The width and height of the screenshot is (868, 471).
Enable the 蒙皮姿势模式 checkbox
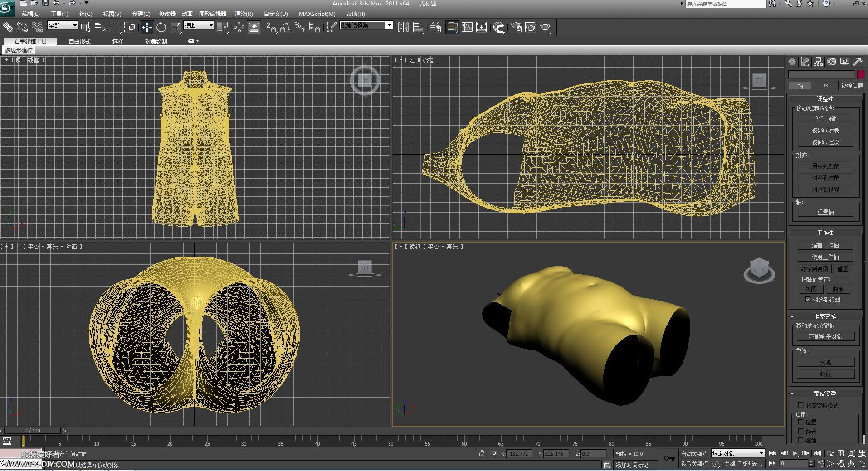pyautogui.click(x=800, y=405)
